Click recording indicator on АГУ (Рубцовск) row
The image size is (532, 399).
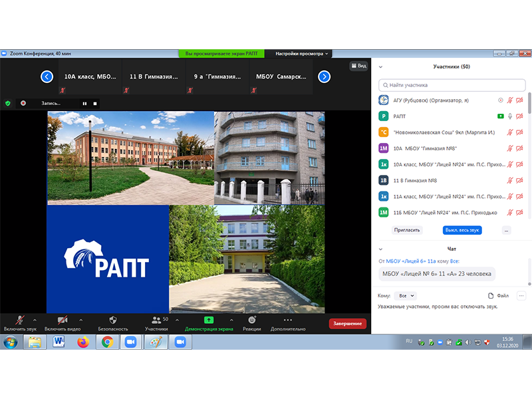[x=501, y=100]
